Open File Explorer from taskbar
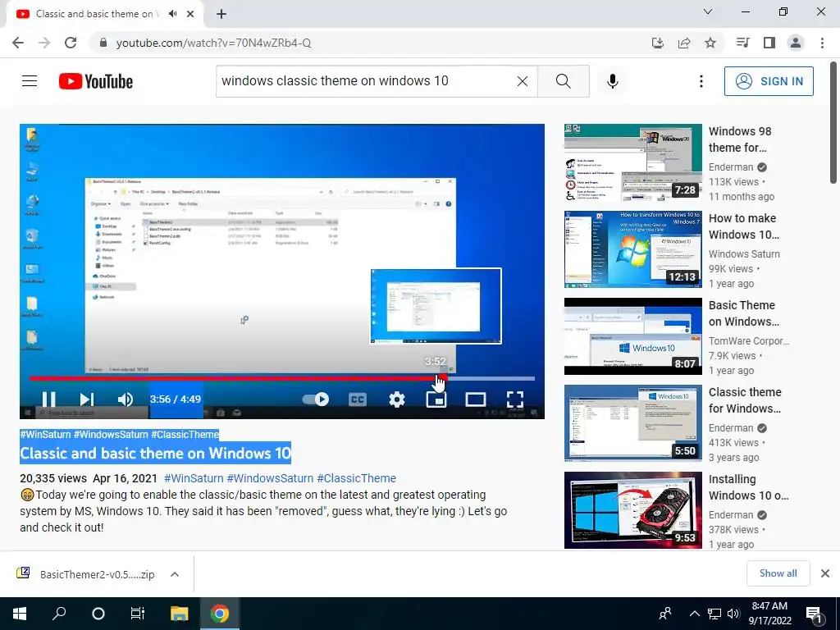Screen dimensions: 840x630 [x=180, y=614]
